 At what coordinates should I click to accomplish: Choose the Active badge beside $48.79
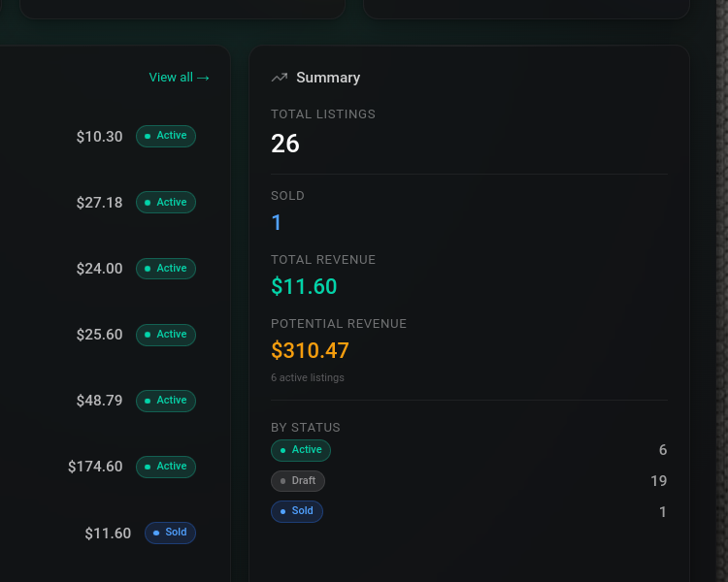[166, 401]
